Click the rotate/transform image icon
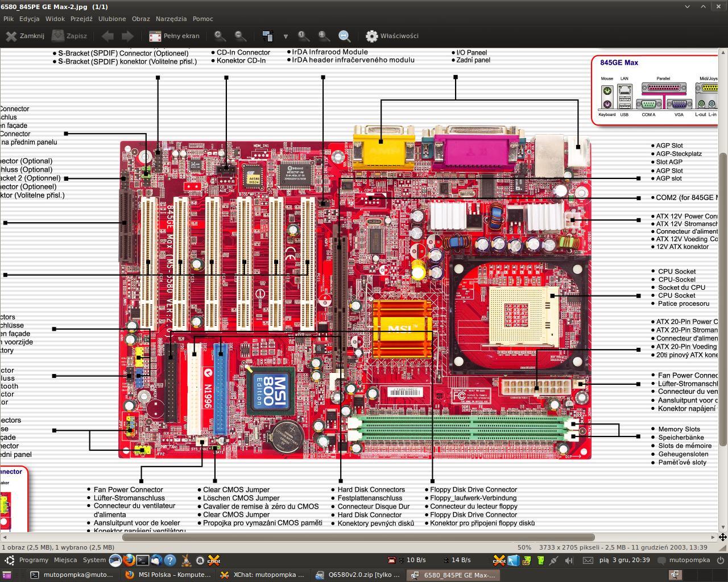This screenshot has height=582, width=728. [267, 36]
